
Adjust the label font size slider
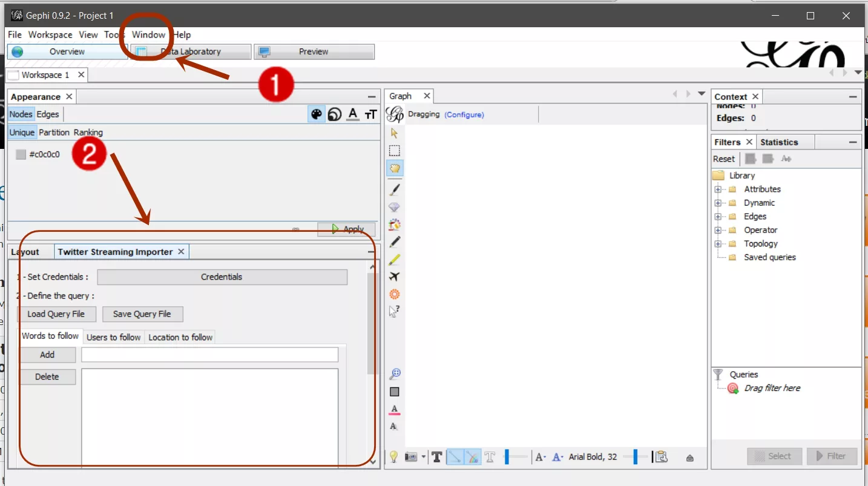636,457
